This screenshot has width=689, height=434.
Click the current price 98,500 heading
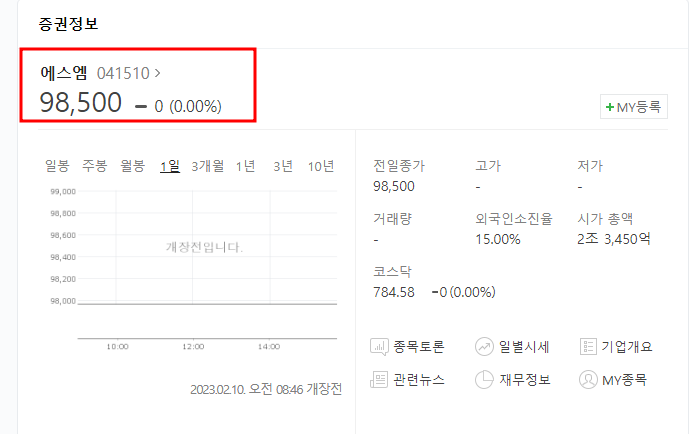point(80,102)
